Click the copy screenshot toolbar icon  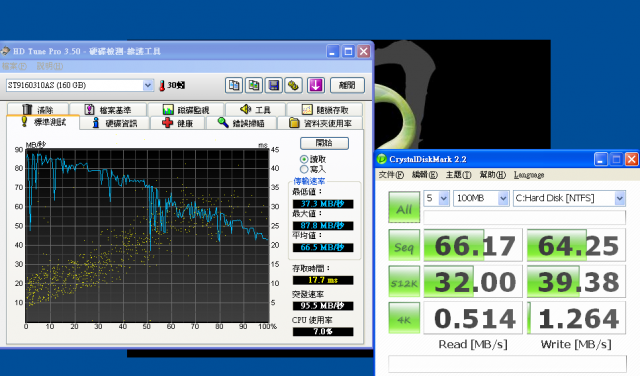(254, 85)
